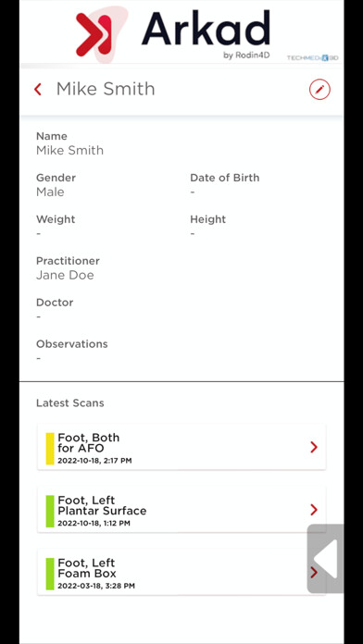This screenshot has height=644, width=363.
Task: Tap the Practitioner value Jane Doe
Action: (65, 275)
